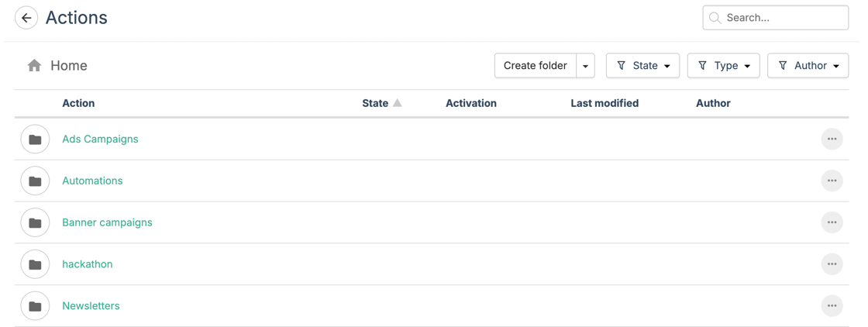Viewport: 868px width, 327px height.
Task: Open more options for Ads Campaigns
Action: pyautogui.click(x=832, y=139)
